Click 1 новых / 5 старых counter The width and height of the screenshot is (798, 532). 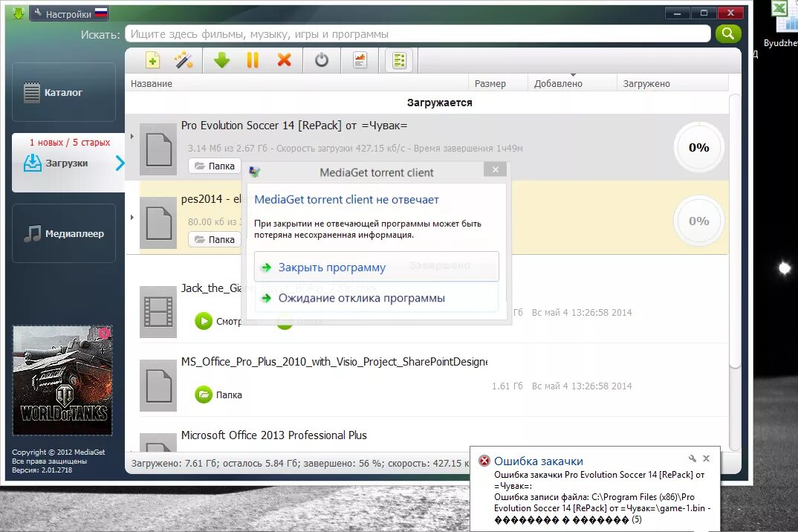coord(70,143)
